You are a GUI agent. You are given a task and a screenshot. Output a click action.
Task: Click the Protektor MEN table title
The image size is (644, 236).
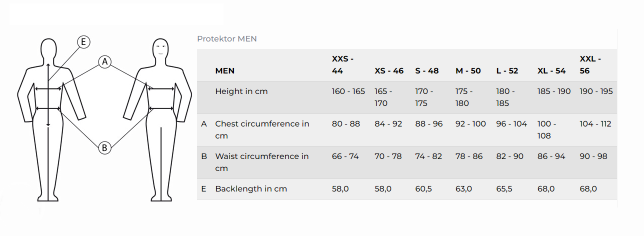point(227,39)
